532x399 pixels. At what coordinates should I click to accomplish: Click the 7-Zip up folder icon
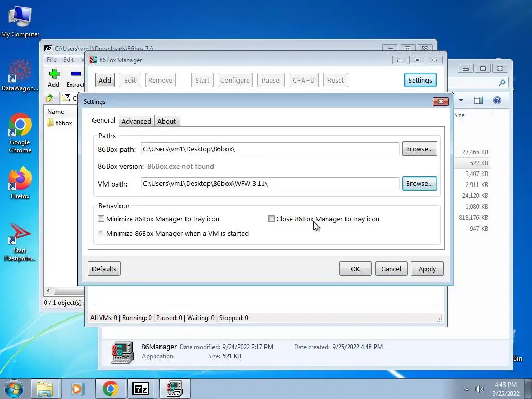(x=50, y=98)
